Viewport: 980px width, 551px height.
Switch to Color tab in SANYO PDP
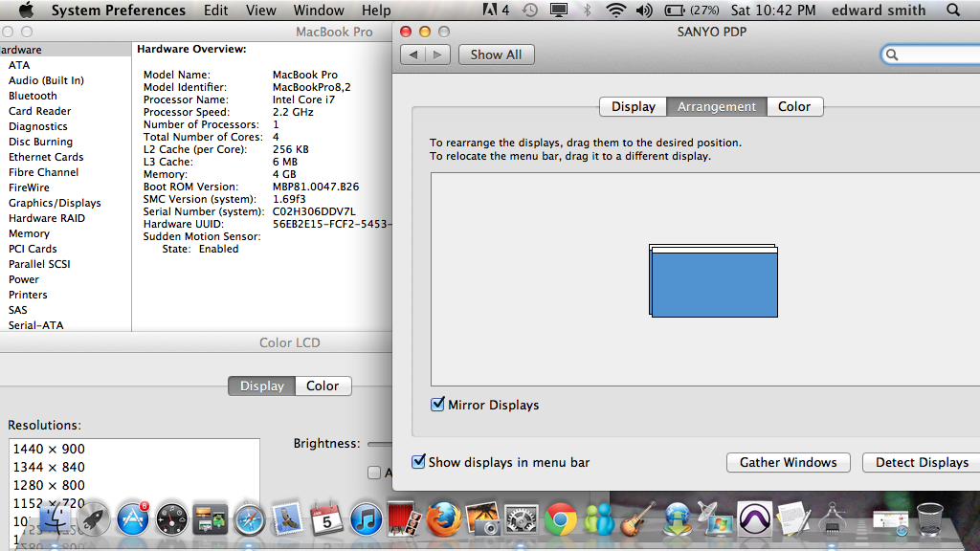click(794, 106)
